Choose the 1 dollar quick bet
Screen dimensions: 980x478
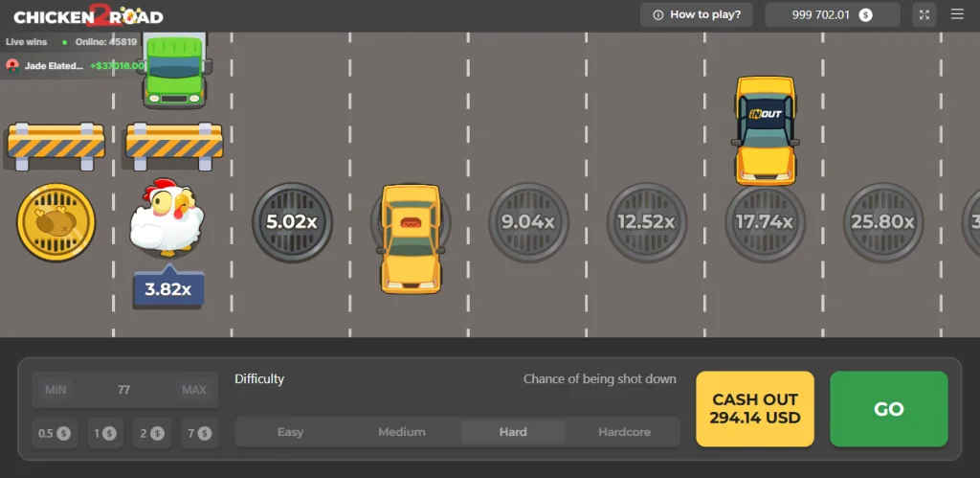(105, 433)
